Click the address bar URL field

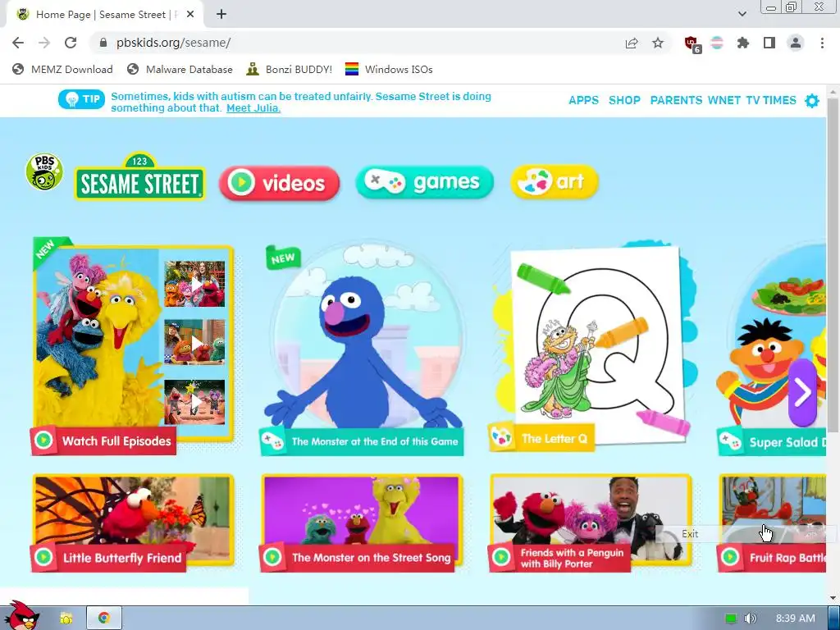(354, 43)
